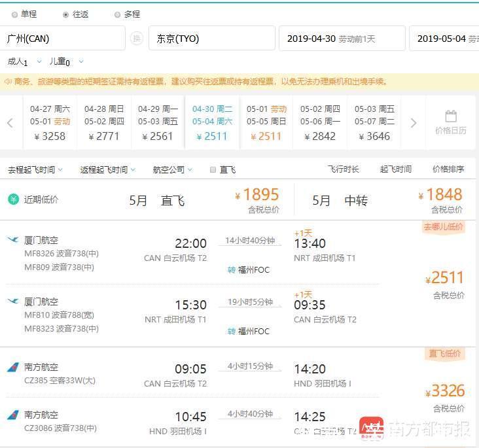Screen dimensions: 479x448
Task: Click the 去哪儿低价 tag badge
Action: [443, 226]
